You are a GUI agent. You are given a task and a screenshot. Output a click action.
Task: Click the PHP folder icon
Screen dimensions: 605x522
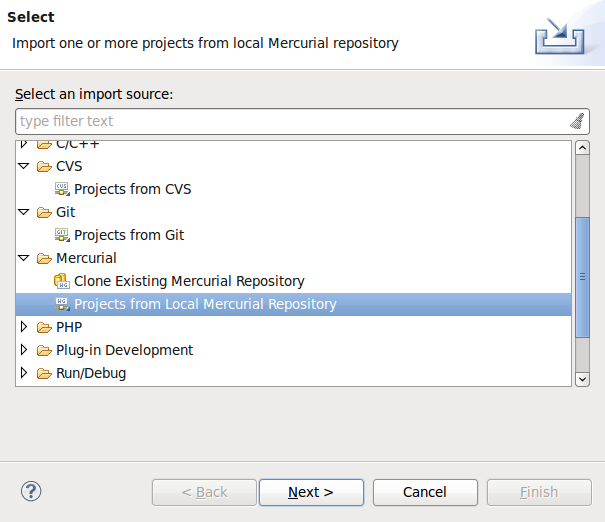pyautogui.click(x=44, y=327)
